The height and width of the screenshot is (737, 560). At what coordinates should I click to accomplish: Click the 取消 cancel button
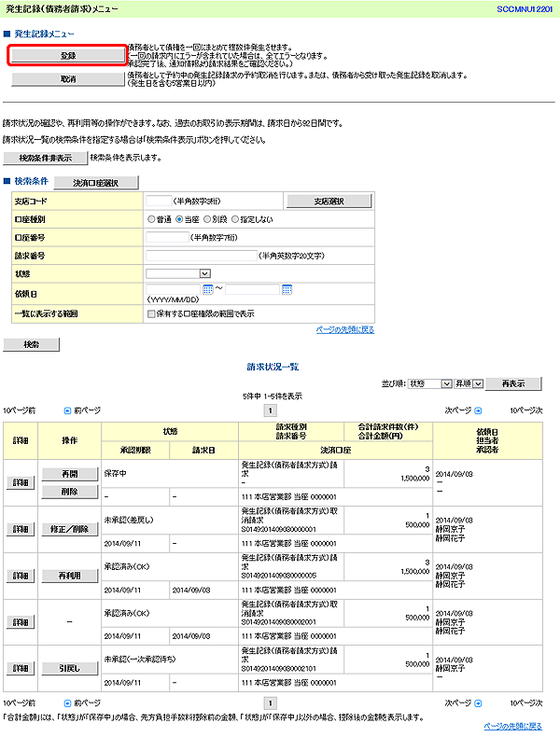pos(68,79)
